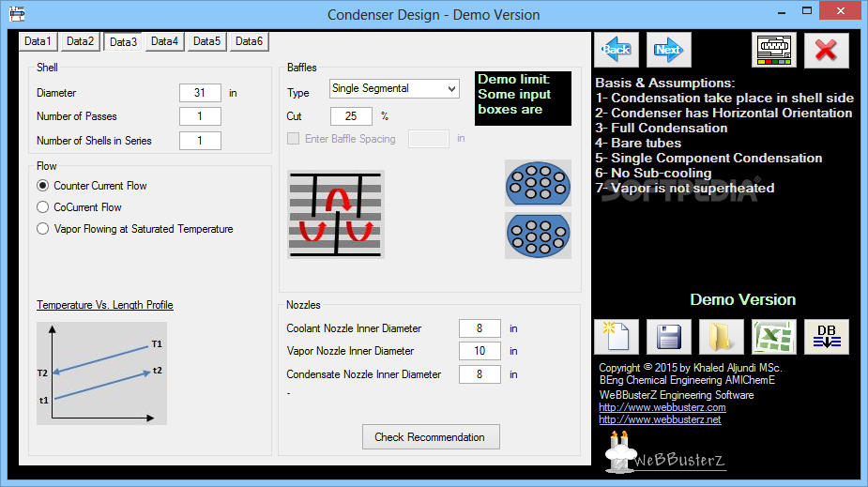Click the Shell Diameter input field
Screen dimensions: 868x487
tap(200, 93)
